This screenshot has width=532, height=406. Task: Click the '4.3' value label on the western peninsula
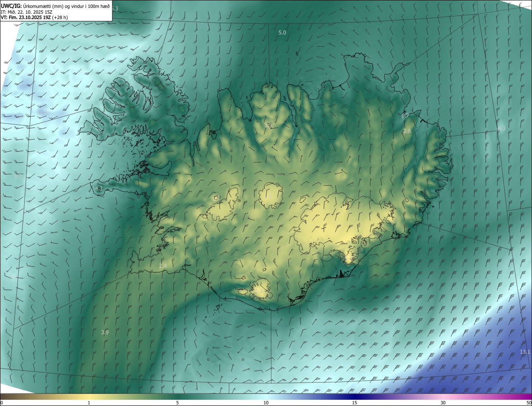point(99,188)
